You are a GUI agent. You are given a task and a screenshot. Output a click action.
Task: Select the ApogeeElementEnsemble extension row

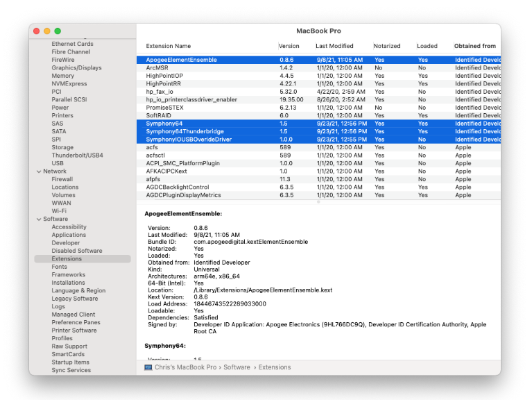pyautogui.click(x=318, y=60)
